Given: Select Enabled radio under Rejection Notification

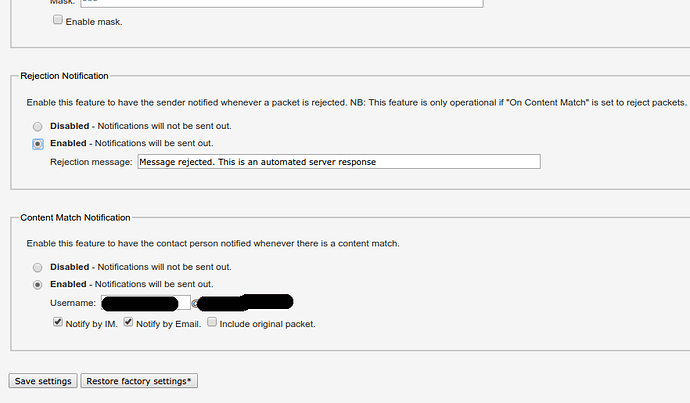Looking at the screenshot, I should coord(37,144).
